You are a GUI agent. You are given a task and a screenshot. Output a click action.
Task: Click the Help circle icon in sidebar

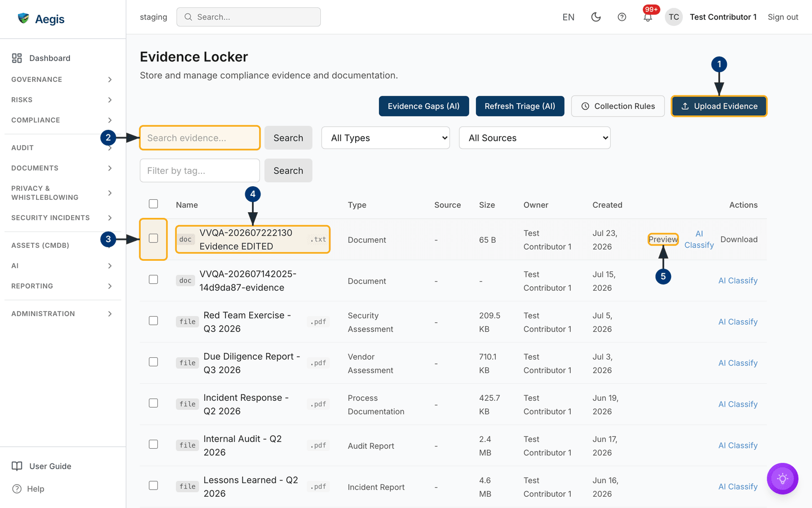(17, 489)
